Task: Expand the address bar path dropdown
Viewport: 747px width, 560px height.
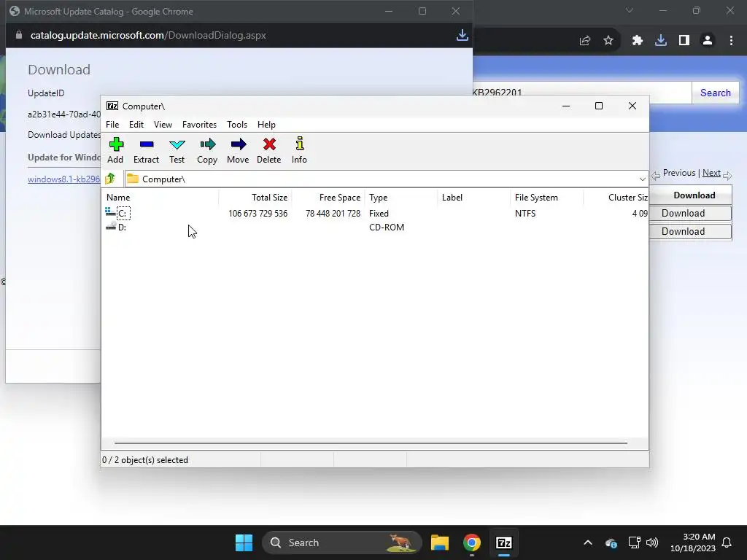Action: pyautogui.click(x=642, y=179)
